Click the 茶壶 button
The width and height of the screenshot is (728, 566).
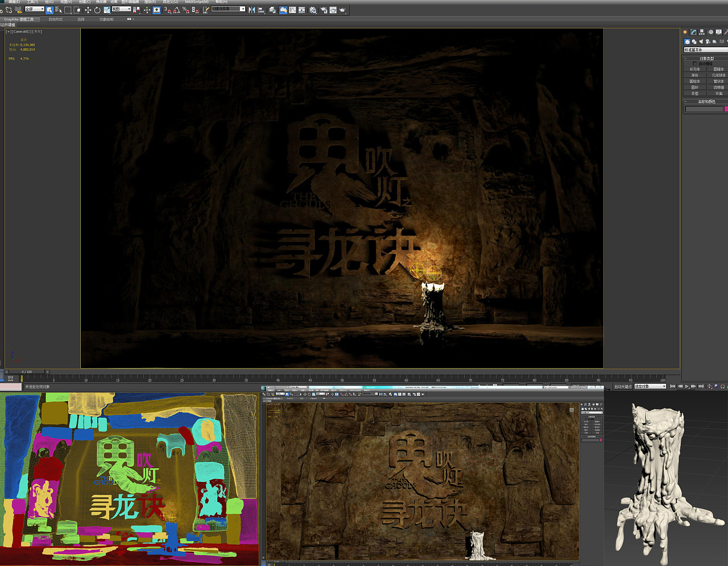pos(694,93)
